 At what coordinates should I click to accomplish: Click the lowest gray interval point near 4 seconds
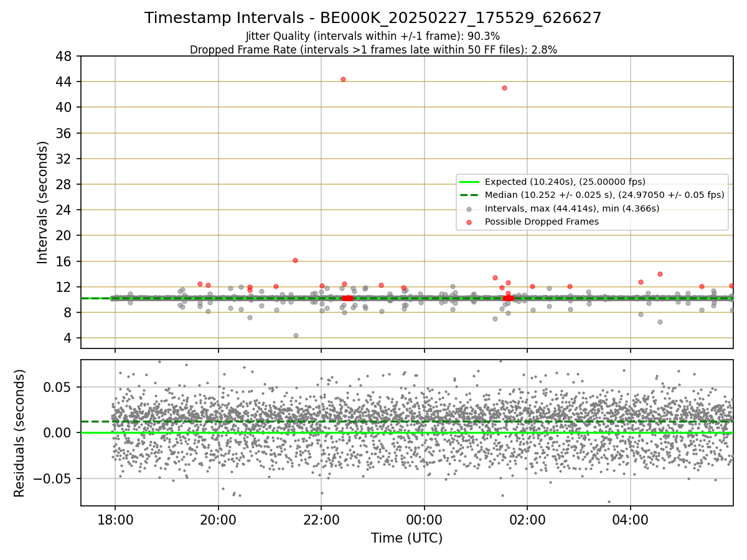coord(296,335)
